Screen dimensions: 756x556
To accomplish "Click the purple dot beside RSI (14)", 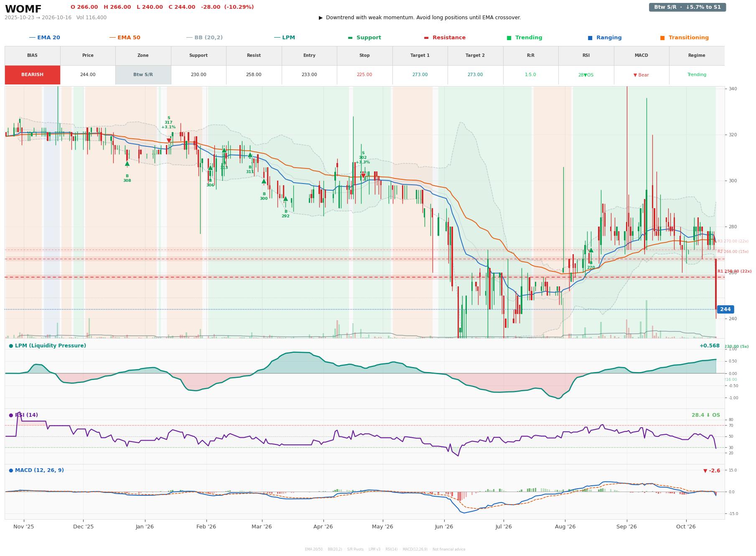I will coord(11,415).
